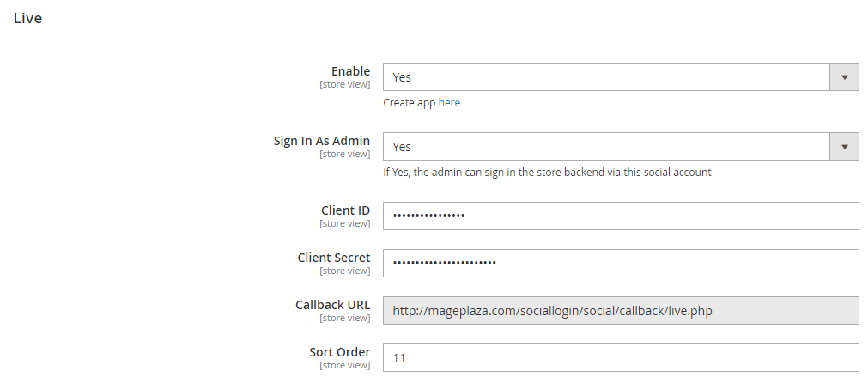Focus the Client ID password field
Image resolution: width=868 pixels, height=383 pixels.
(x=620, y=216)
